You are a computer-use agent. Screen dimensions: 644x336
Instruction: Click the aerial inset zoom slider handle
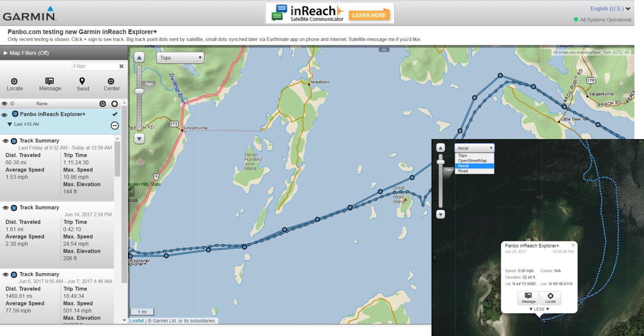click(441, 162)
